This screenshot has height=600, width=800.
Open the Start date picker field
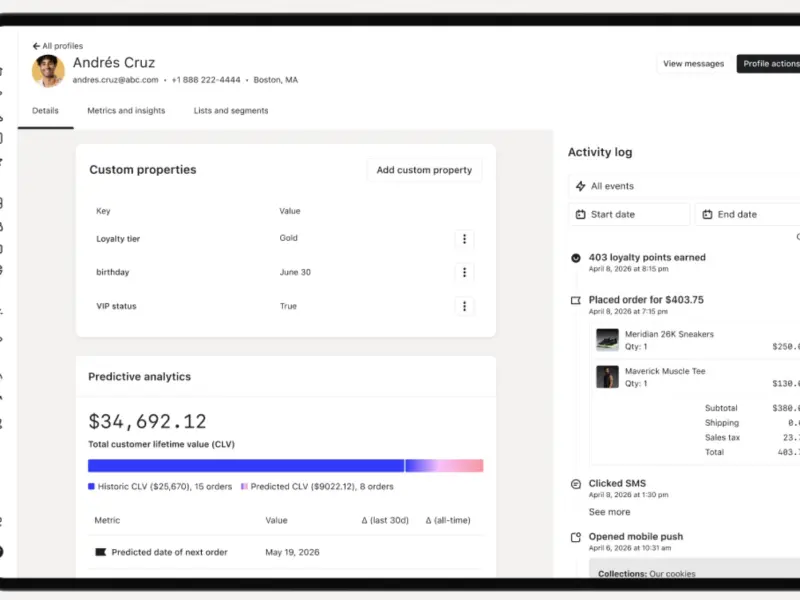click(x=629, y=214)
